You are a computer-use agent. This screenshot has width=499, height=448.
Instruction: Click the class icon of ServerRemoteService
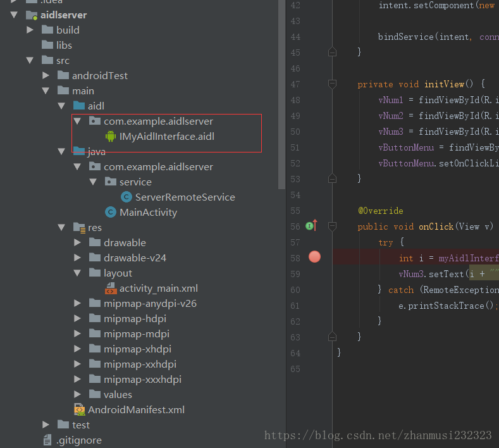(x=126, y=197)
